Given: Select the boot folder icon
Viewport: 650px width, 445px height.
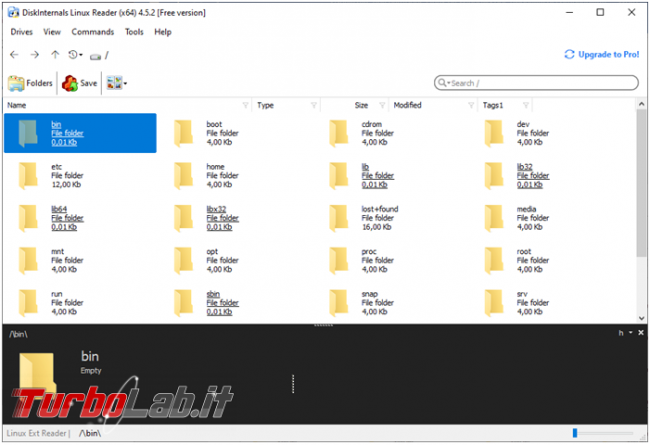Looking at the screenshot, I should 183,134.
